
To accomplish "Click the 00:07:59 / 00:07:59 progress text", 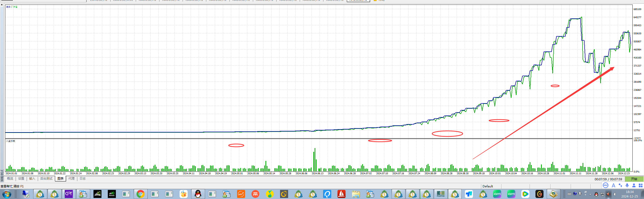I will pos(608,179).
